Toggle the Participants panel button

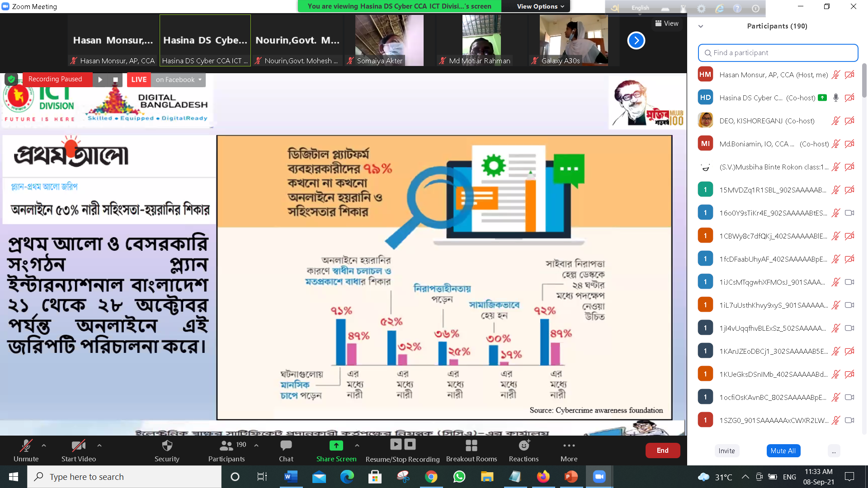[x=226, y=451]
